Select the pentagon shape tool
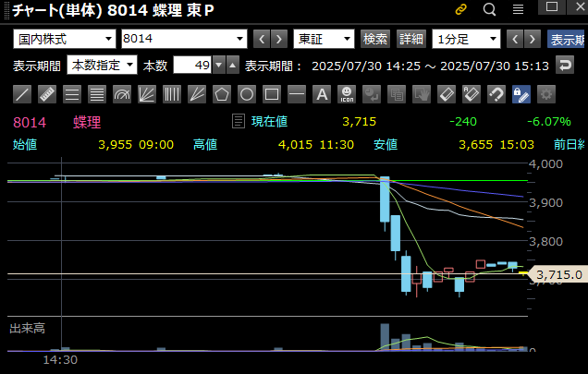The height and width of the screenshot is (374, 588). click(x=222, y=94)
